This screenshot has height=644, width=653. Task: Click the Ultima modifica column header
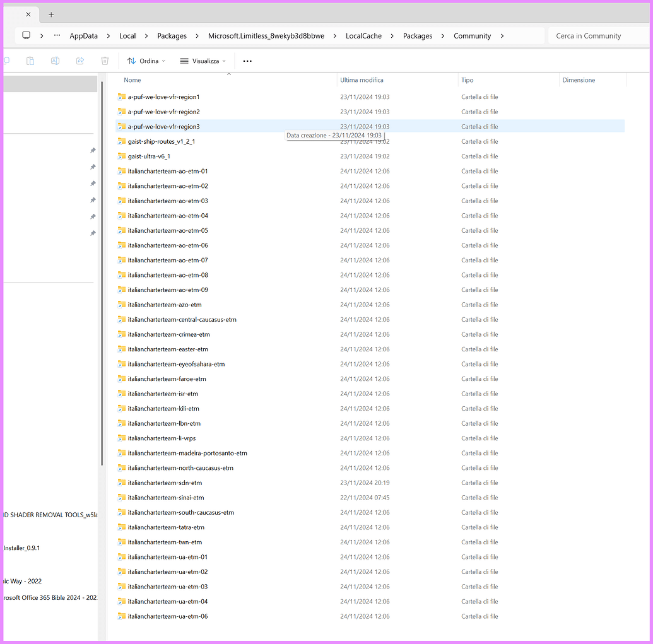(x=362, y=80)
